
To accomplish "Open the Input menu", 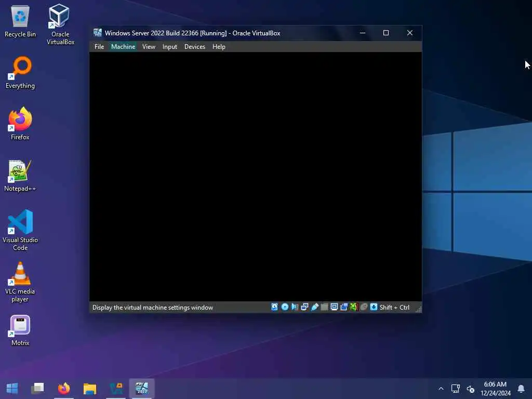I will (170, 46).
